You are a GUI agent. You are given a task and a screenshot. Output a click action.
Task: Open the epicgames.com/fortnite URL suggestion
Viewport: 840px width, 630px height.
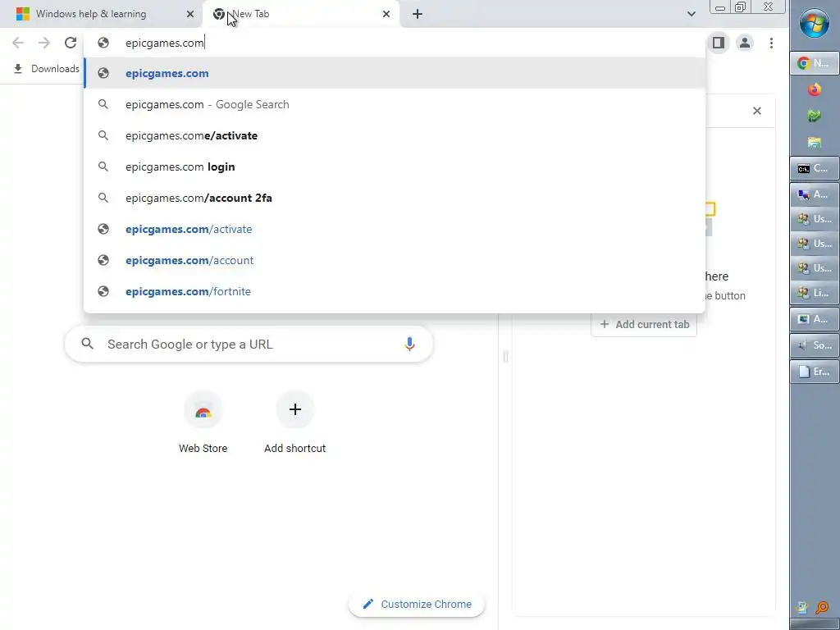pos(395,291)
